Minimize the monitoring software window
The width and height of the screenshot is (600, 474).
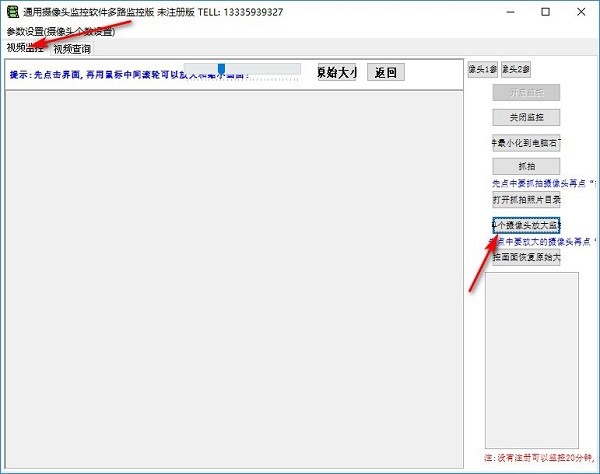pyautogui.click(x=510, y=12)
